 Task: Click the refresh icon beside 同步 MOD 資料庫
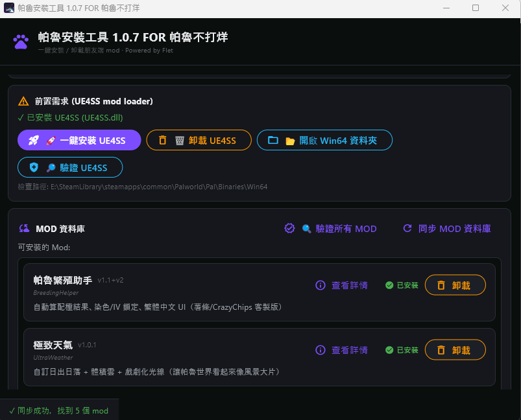pyautogui.click(x=407, y=228)
